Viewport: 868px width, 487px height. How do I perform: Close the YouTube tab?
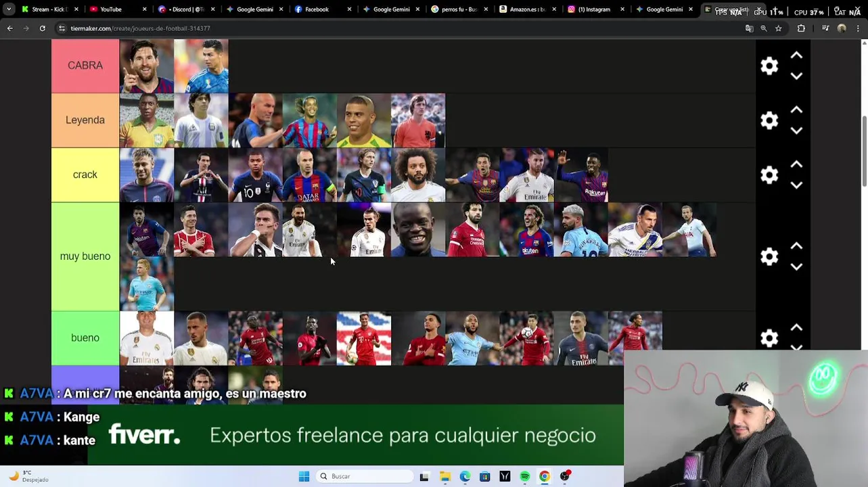coord(144,9)
